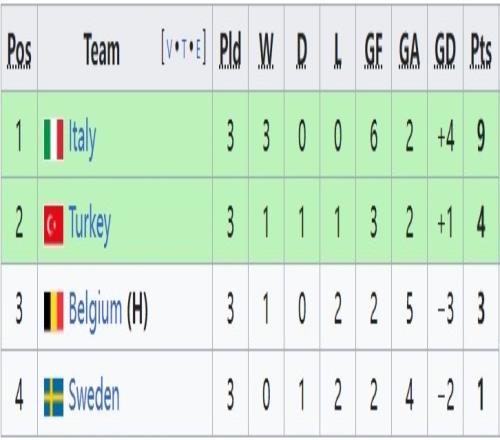The height and width of the screenshot is (440, 500).
Task: Click the GF column header abbreviation
Action: [373, 50]
